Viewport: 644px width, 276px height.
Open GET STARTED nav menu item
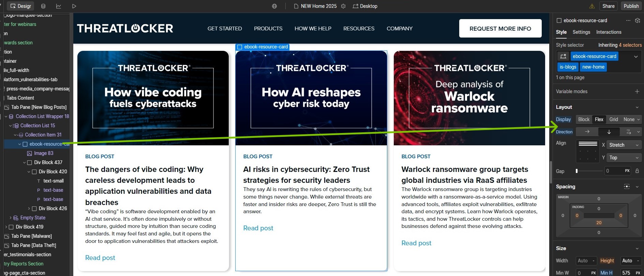click(225, 29)
